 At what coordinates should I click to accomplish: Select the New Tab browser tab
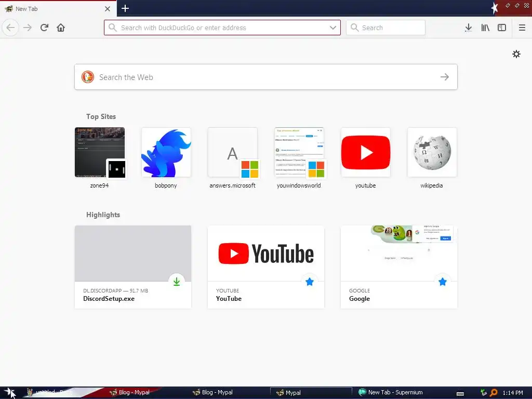(x=58, y=9)
